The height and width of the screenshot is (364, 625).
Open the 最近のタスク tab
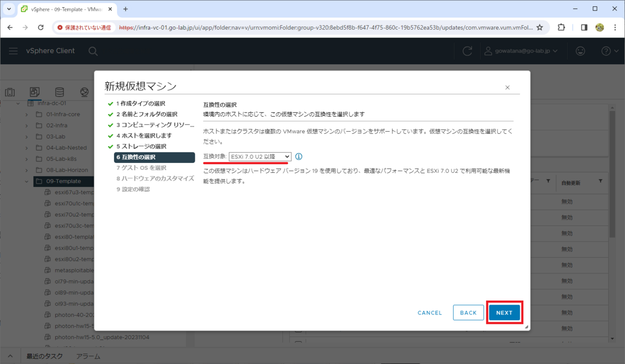[45, 356]
